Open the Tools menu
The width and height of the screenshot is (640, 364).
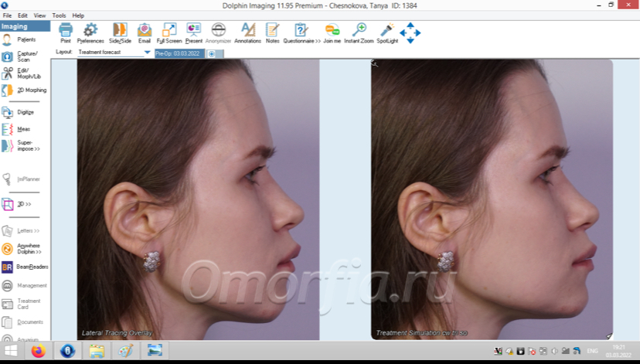(x=59, y=15)
